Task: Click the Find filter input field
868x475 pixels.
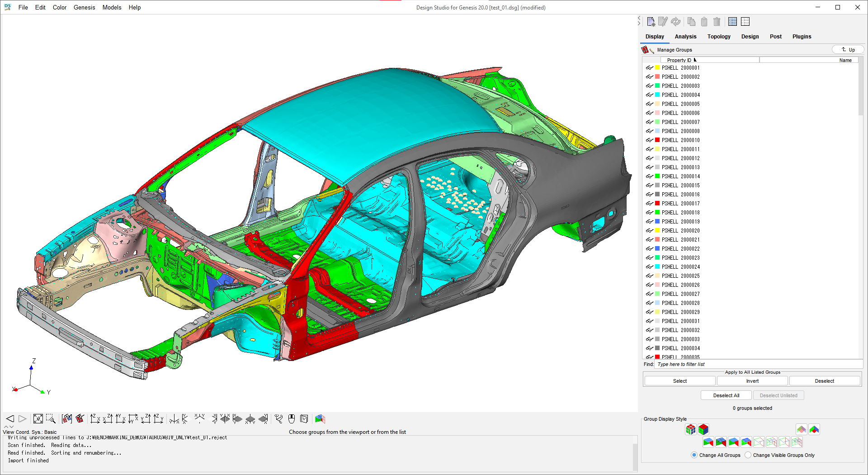Action: (x=758, y=364)
